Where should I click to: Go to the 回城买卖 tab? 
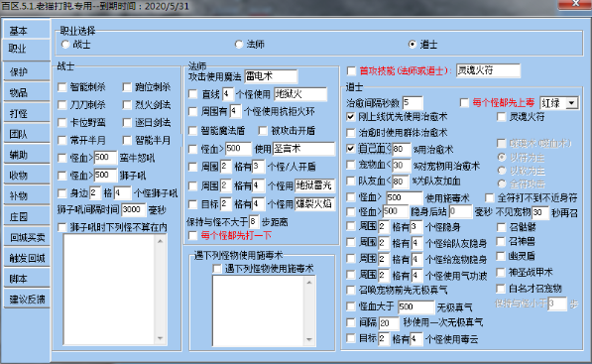[27, 237]
